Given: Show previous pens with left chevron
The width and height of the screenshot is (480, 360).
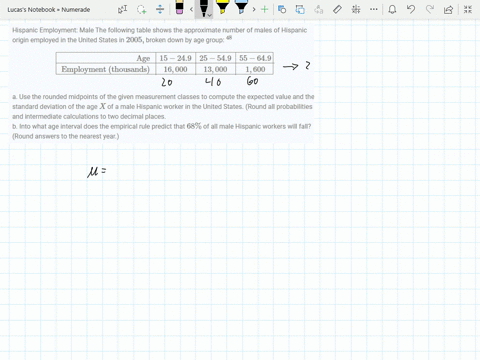Looking at the screenshot, I should (191, 9).
